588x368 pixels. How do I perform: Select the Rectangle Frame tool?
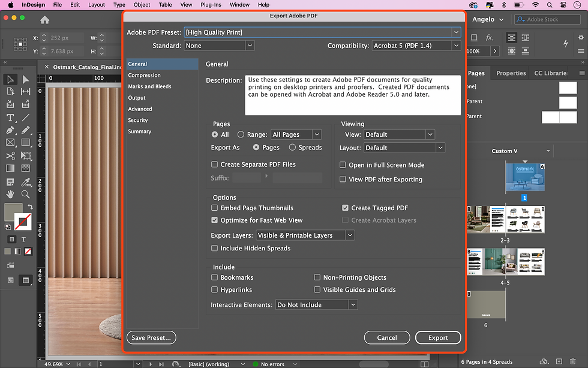pyautogui.click(x=10, y=142)
